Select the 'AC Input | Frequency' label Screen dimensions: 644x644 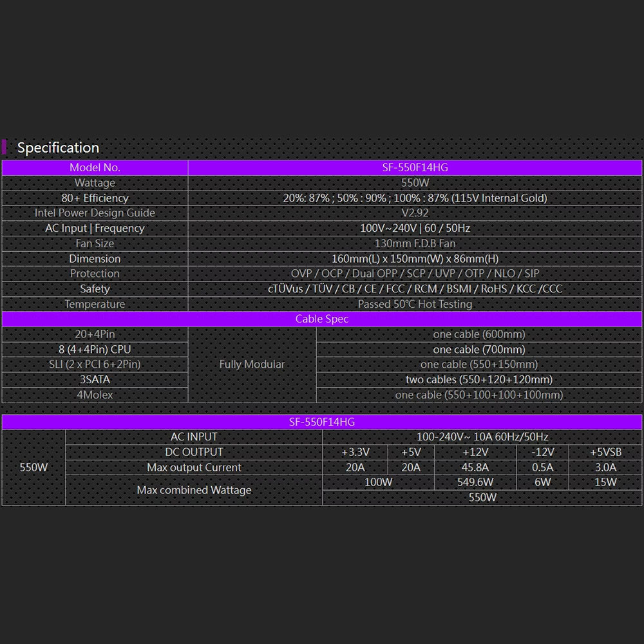click(95, 228)
